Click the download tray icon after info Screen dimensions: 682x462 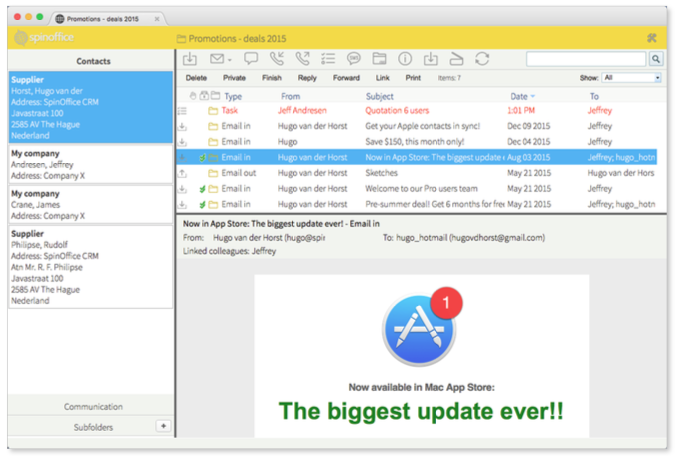point(431,59)
